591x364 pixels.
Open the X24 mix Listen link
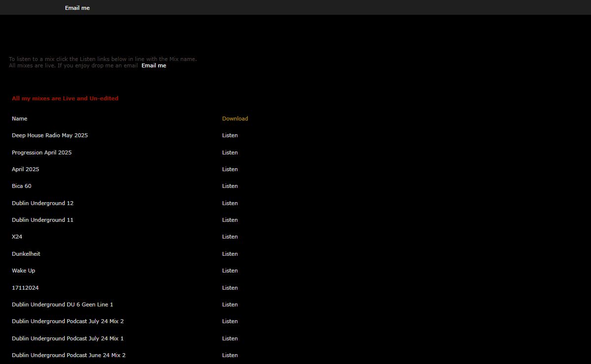[230, 237]
